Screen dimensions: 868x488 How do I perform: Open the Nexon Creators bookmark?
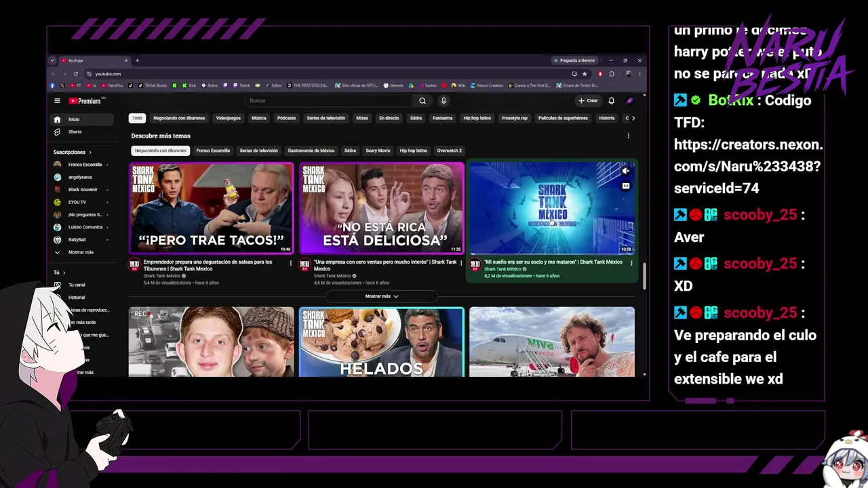point(487,85)
